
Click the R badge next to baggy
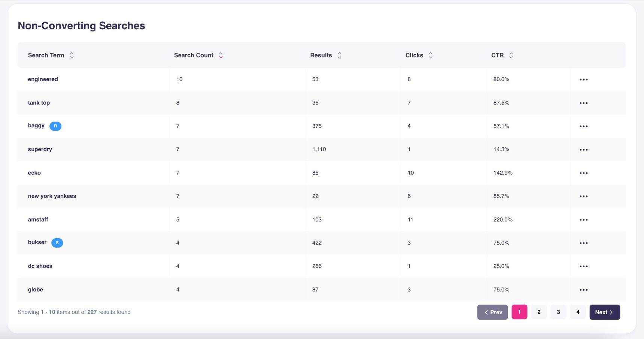pos(55,126)
